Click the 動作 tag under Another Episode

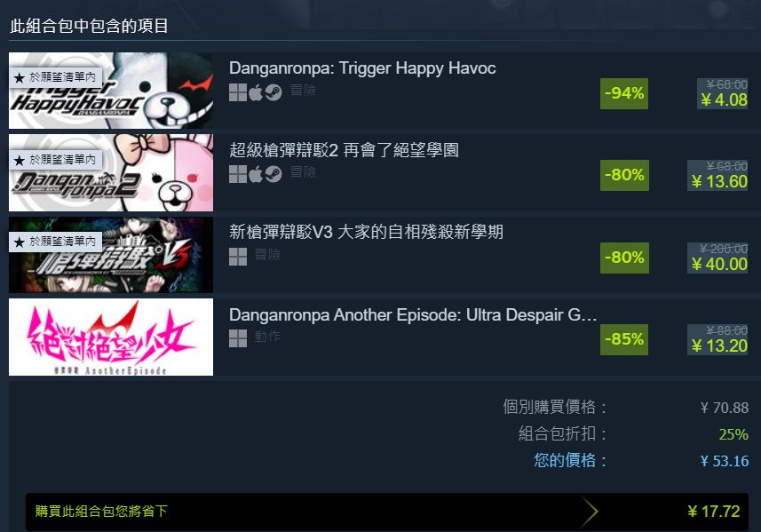click(267, 336)
